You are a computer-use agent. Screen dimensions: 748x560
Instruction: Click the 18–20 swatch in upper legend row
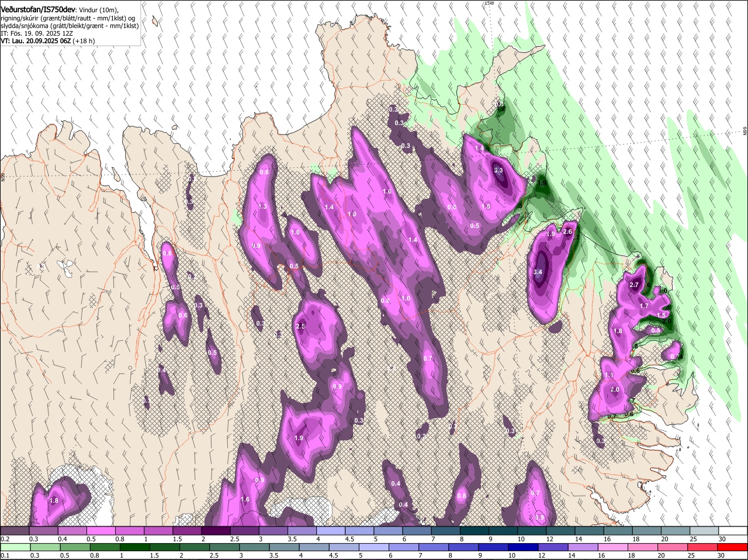(647, 531)
